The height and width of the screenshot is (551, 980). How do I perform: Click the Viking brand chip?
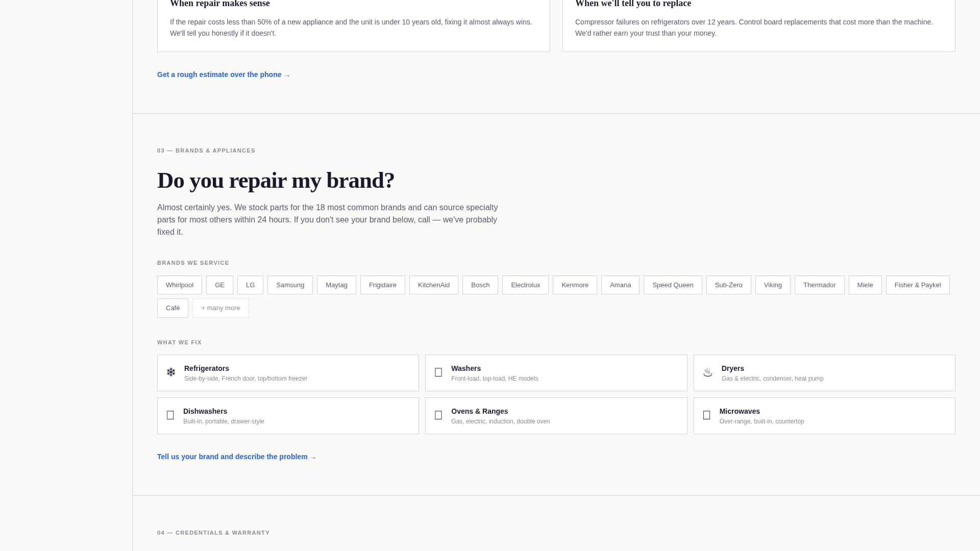(773, 285)
